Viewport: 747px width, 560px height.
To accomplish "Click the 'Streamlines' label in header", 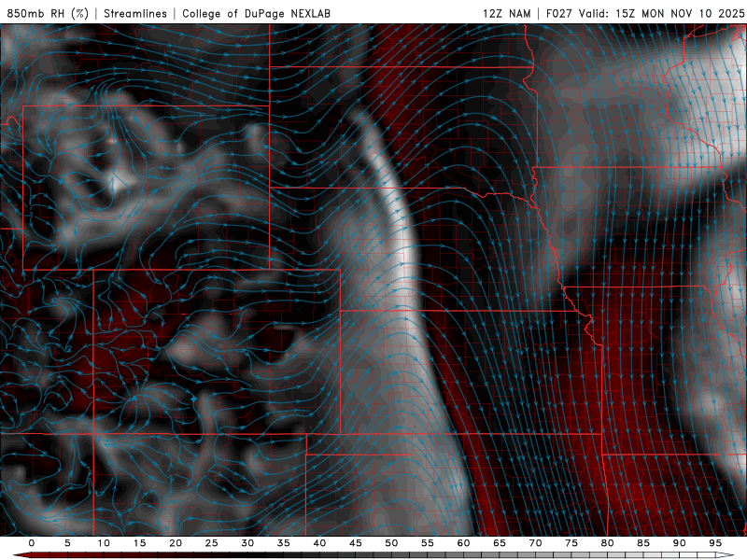I will tap(135, 13).
